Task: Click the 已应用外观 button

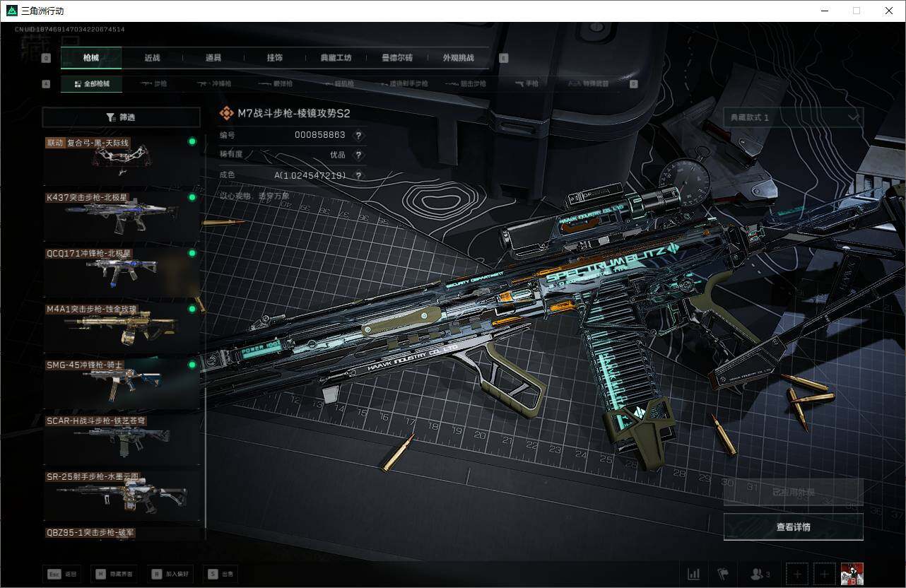Action: pyautogui.click(x=793, y=492)
